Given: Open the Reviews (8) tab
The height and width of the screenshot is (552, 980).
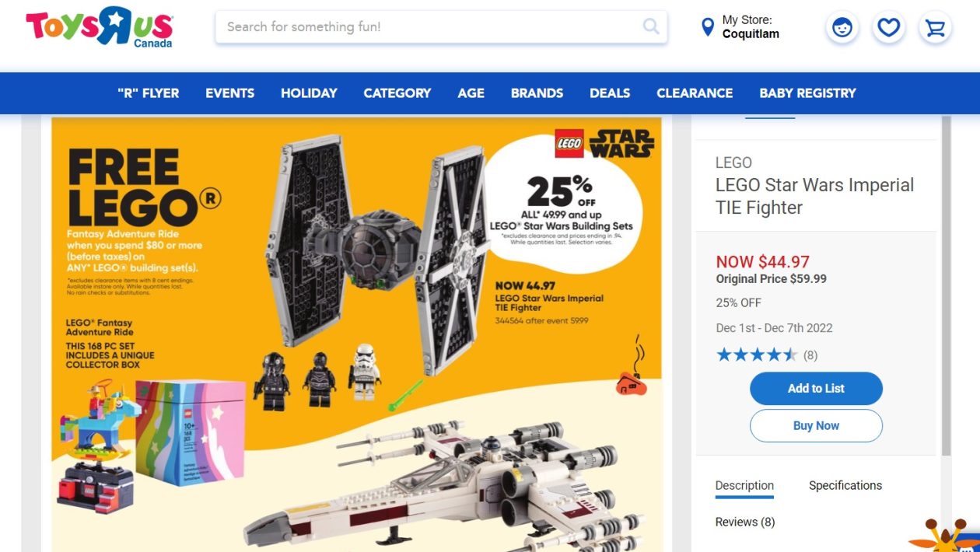Looking at the screenshot, I should pyautogui.click(x=744, y=522).
